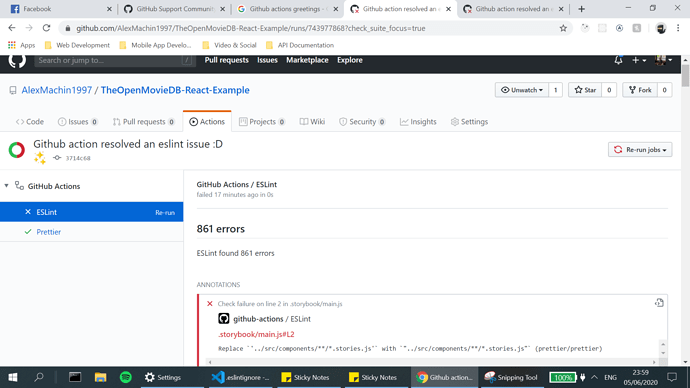Open the notifications bell icon

click(x=618, y=60)
